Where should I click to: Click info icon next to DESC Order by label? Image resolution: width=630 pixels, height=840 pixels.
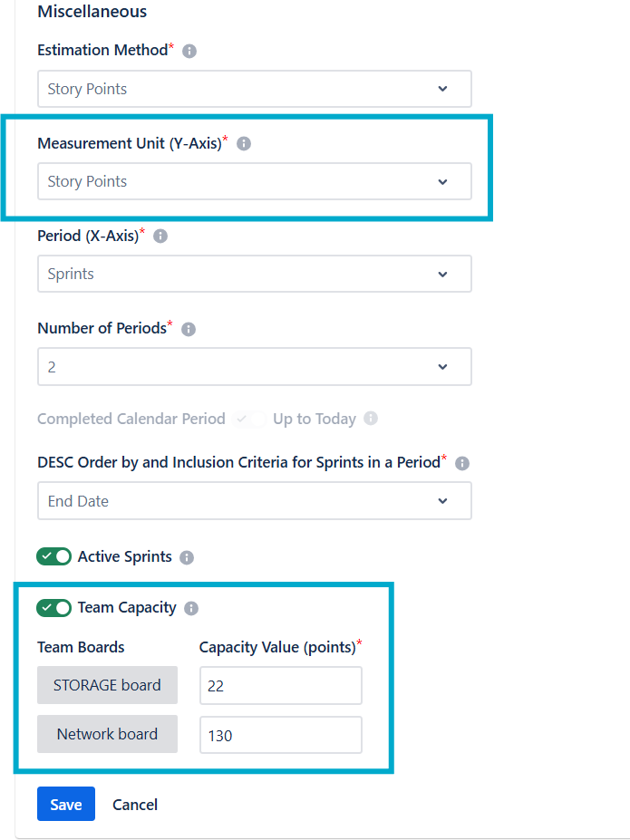point(461,463)
